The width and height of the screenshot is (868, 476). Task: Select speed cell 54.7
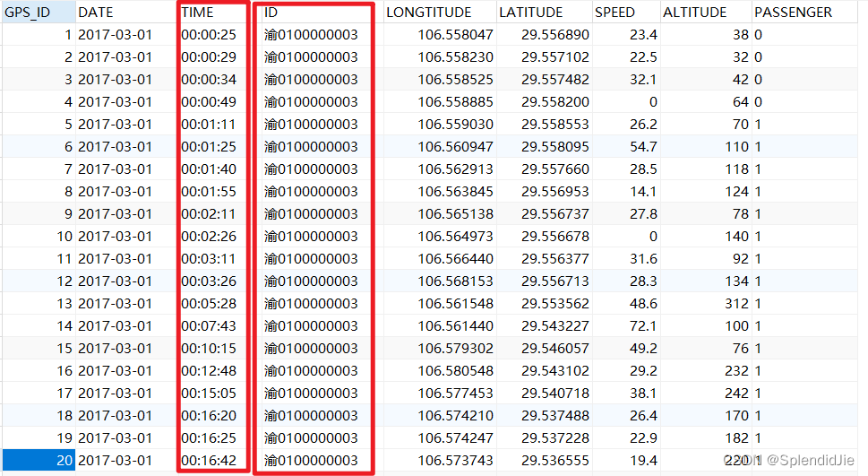coord(643,147)
